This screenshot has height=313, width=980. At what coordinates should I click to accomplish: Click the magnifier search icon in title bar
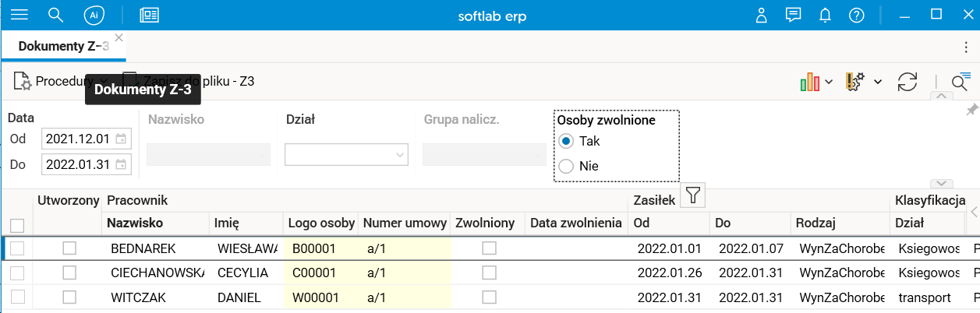55,15
